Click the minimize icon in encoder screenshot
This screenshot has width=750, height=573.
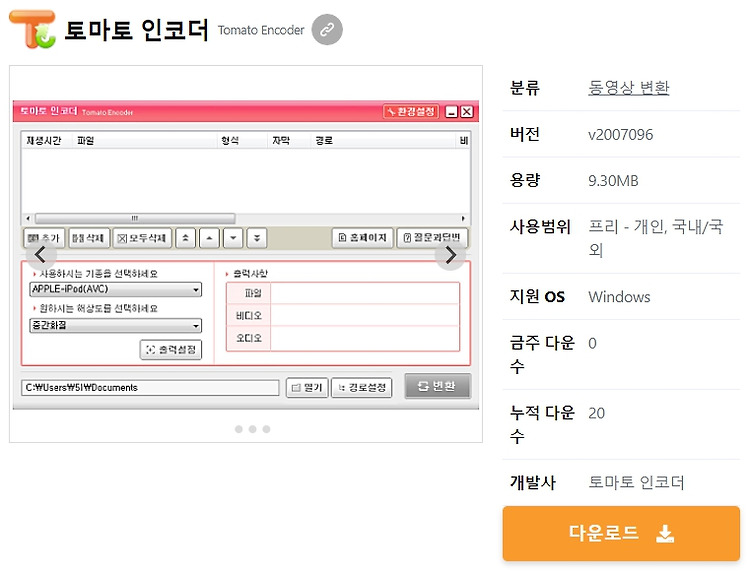pos(451,112)
